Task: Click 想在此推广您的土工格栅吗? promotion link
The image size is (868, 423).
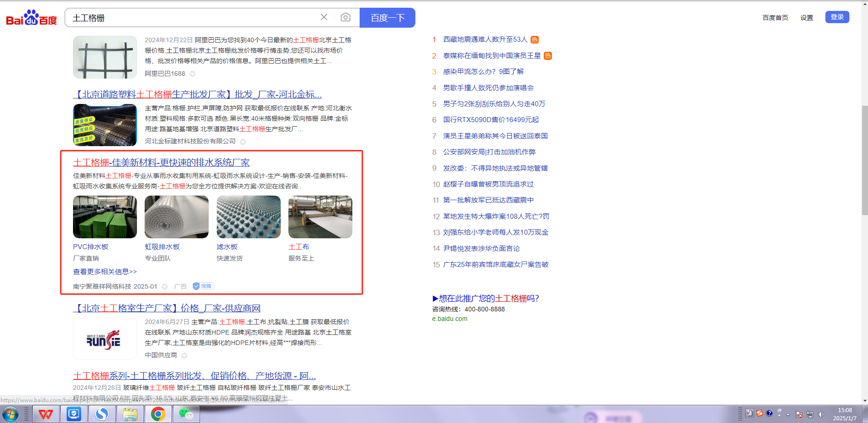Action: click(x=486, y=298)
